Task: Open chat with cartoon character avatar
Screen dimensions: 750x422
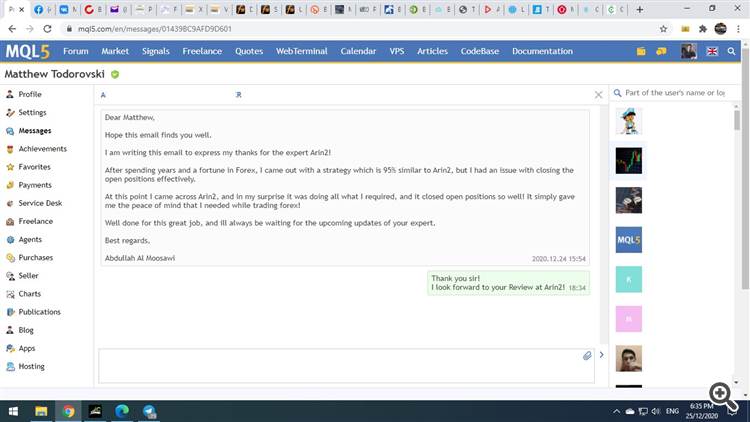Action: (x=629, y=121)
